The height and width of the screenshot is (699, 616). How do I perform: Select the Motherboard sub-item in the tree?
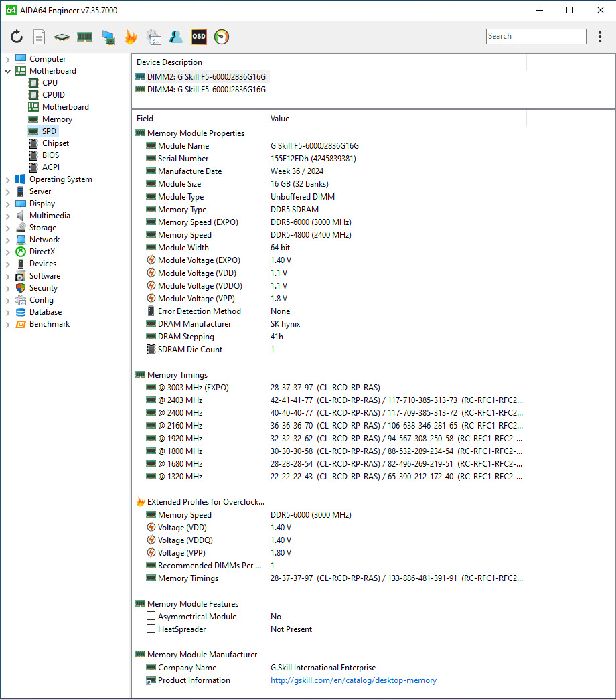65,107
